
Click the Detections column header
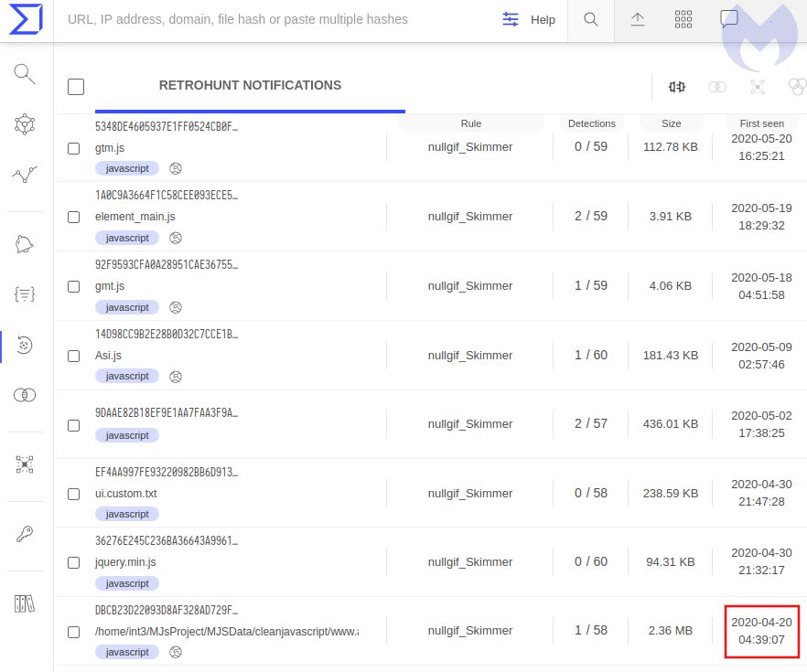[x=591, y=123]
